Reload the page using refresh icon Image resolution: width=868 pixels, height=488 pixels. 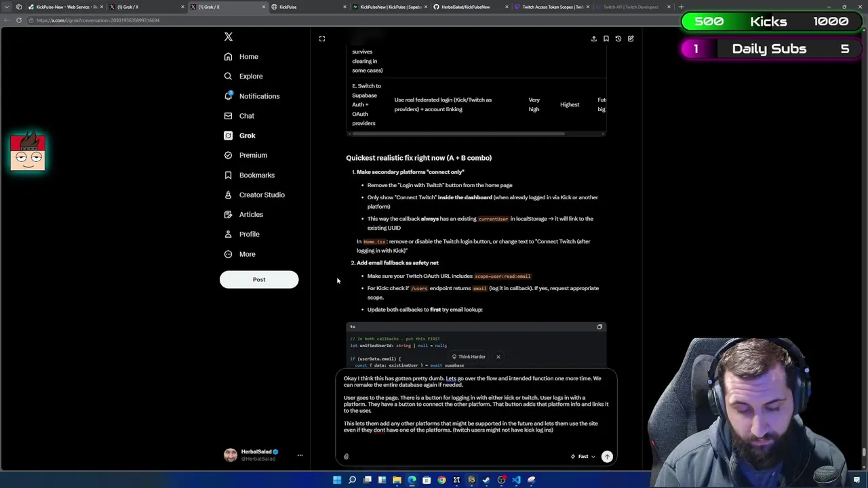19,20
